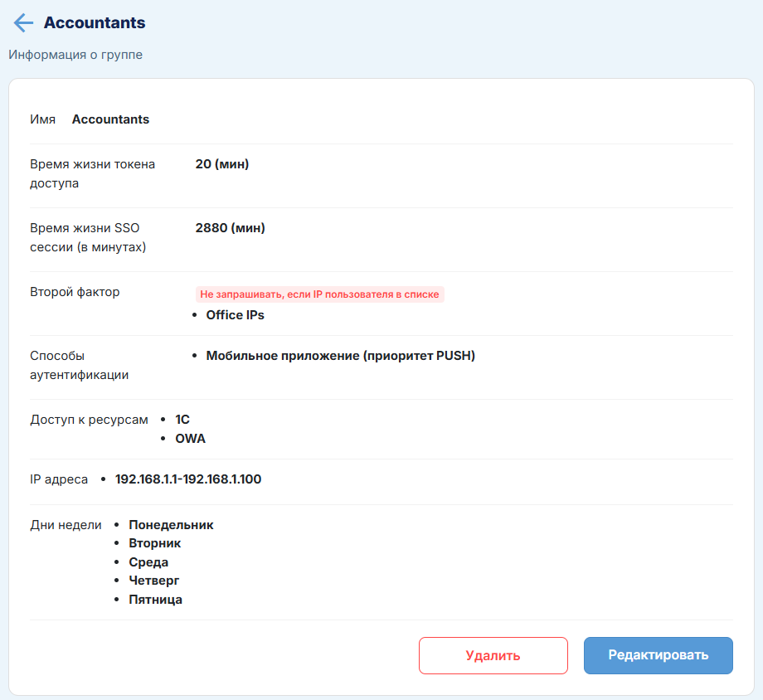Click the 20 (мин) token lifetime value

(x=222, y=164)
